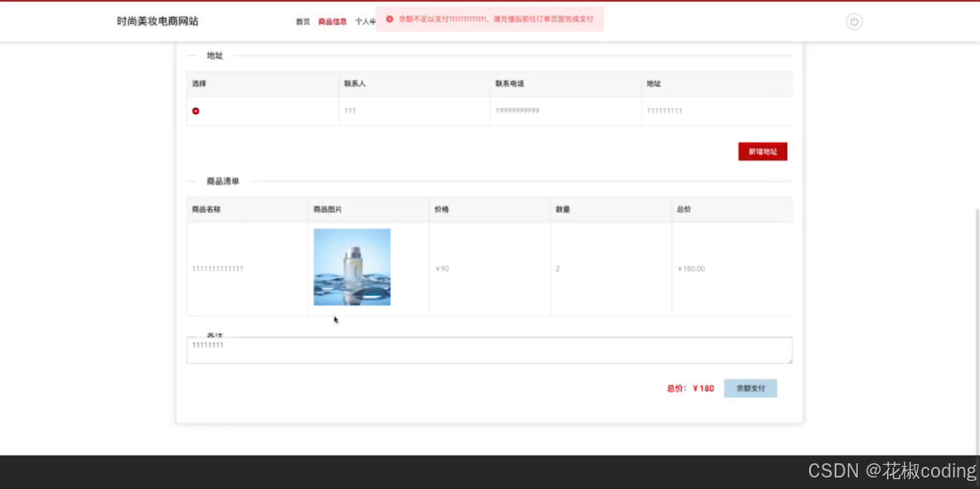Open the 个人中心 menu item
Image resolution: width=980 pixels, height=489 pixels.
[x=366, y=22]
